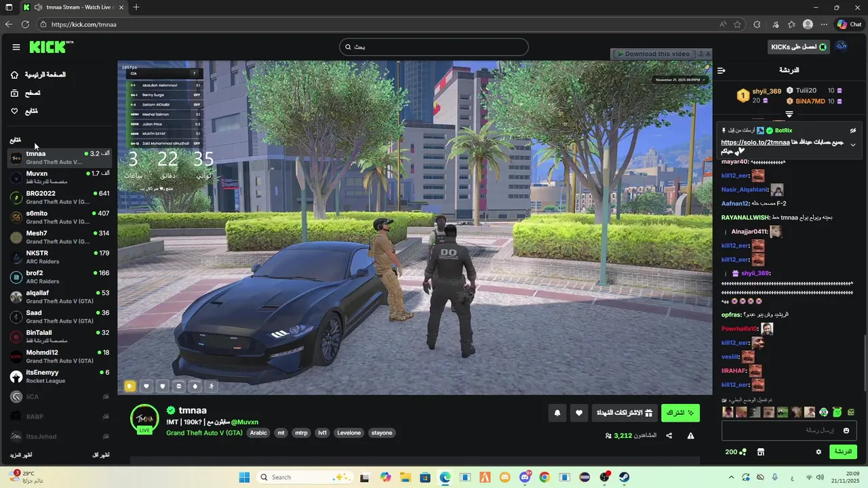The width and height of the screenshot is (868, 488).
Task: Click the running figure icon under the video
Action: (211, 386)
